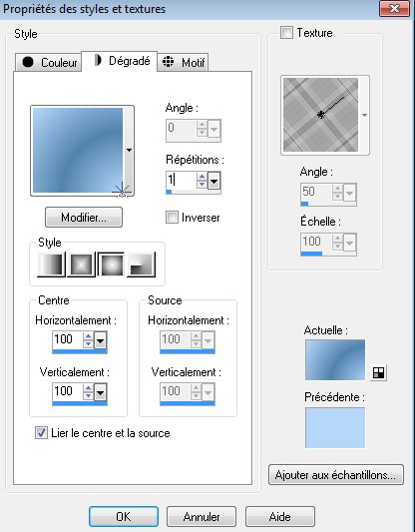Click the Modifier... button
The image size is (415, 532).
pyautogui.click(x=84, y=218)
